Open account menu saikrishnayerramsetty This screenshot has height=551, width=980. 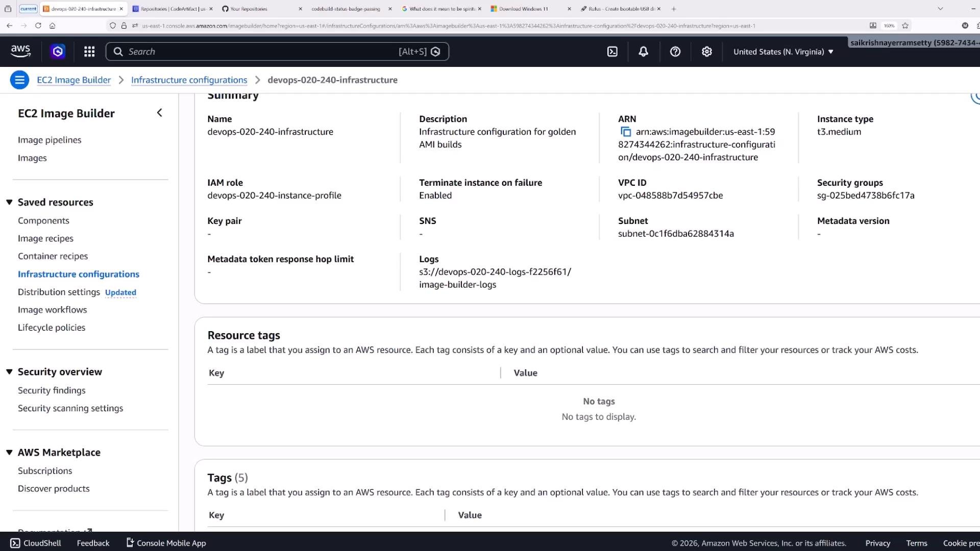point(914,43)
